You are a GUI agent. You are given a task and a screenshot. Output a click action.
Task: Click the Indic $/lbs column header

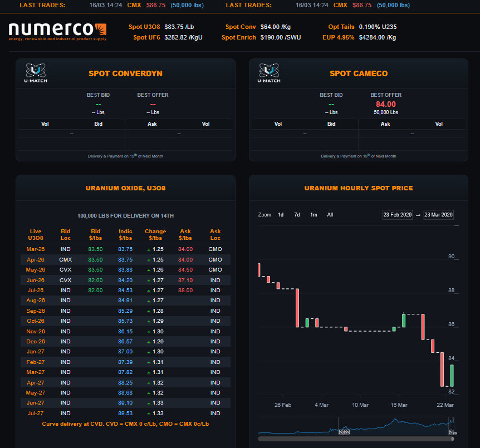[x=125, y=235]
